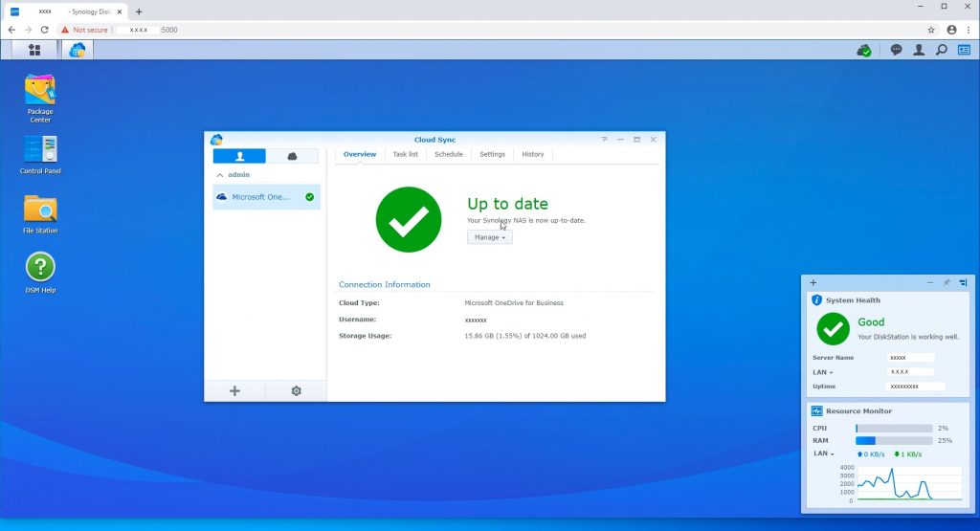Click large green Up to date checkmark
The image size is (980, 531).
click(x=409, y=219)
